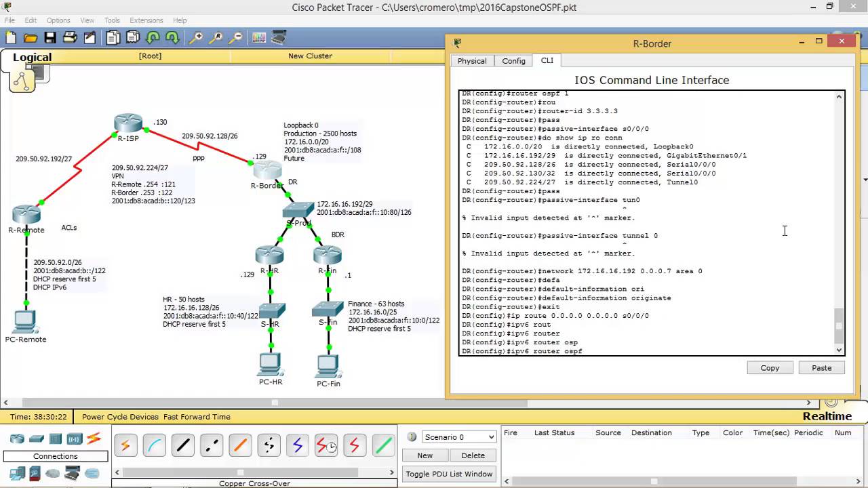Save the network with the floppy icon
Image resolution: width=868 pixels, height=488 pixels.
pos(50,38)
